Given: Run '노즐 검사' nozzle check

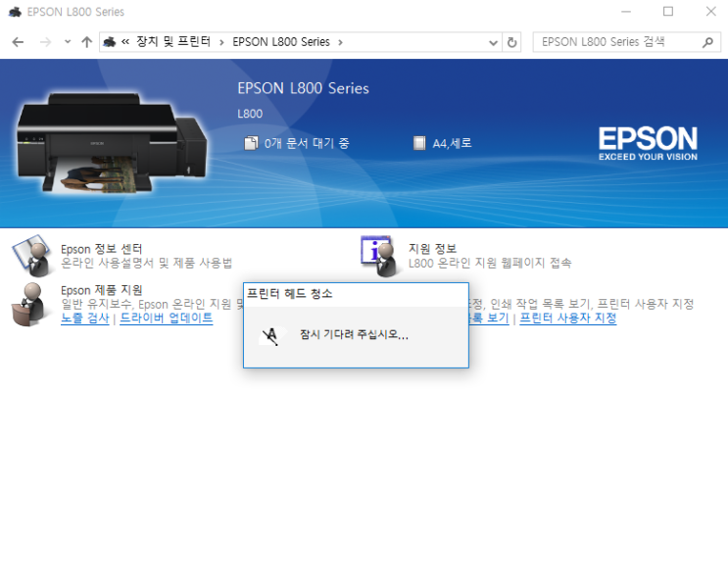Looking at the screenshot, I should pos(85,318).
